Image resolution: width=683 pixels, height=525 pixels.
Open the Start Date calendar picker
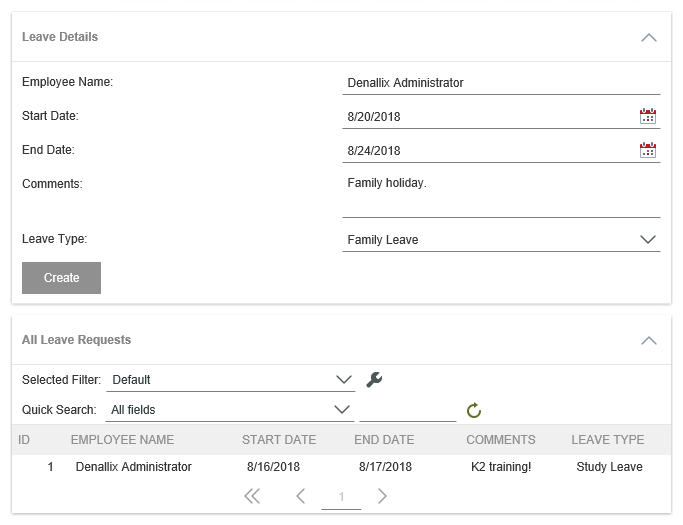647,117
